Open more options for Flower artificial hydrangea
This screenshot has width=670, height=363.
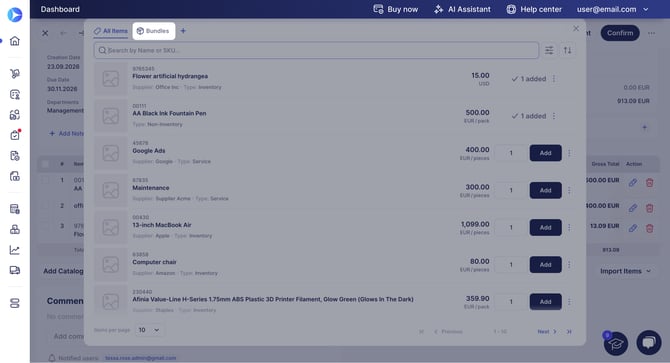554,79
